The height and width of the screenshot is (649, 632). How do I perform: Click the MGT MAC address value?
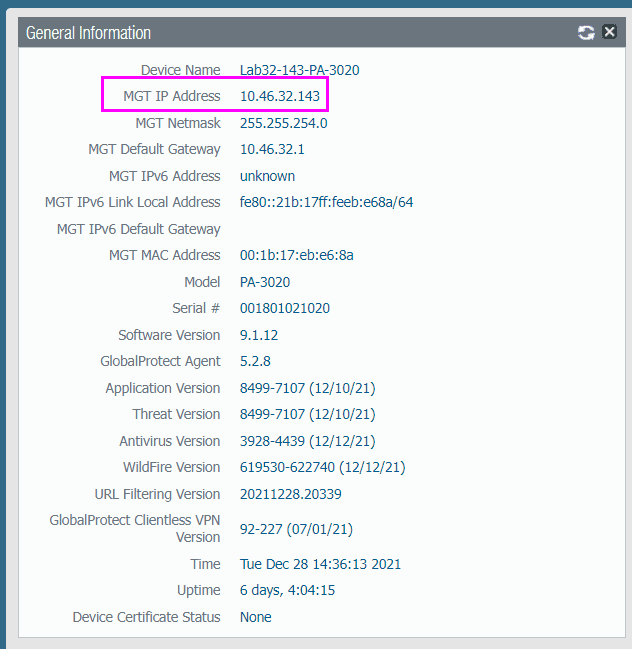[x=296, y=255]
